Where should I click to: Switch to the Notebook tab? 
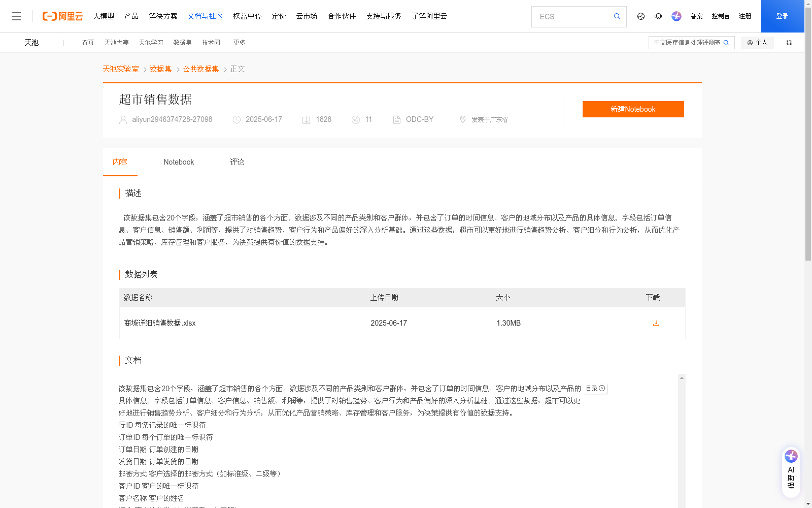[179, 162]
